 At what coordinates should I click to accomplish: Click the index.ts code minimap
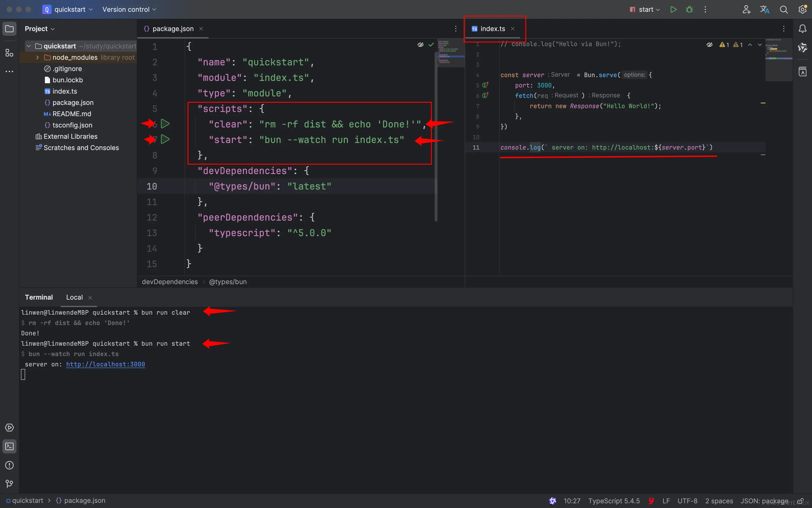[779, 60]
